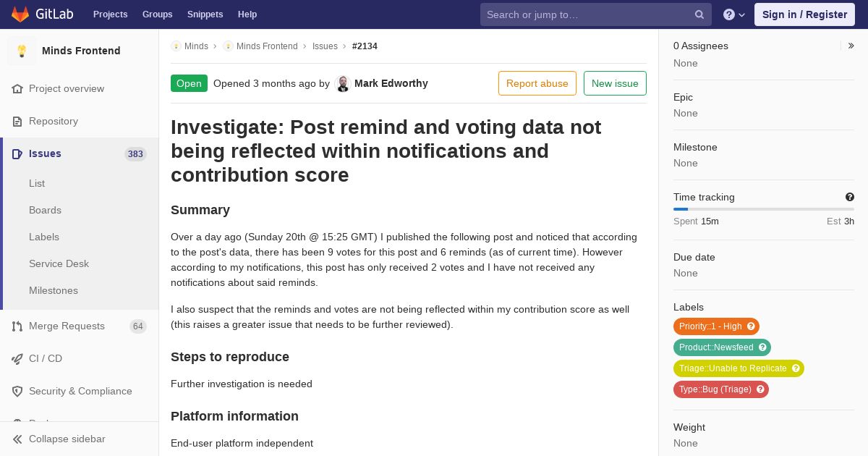This screenshot has width=868, height=456.
Task: Open Boards in the Issues submenu
Action: [45, 210]
